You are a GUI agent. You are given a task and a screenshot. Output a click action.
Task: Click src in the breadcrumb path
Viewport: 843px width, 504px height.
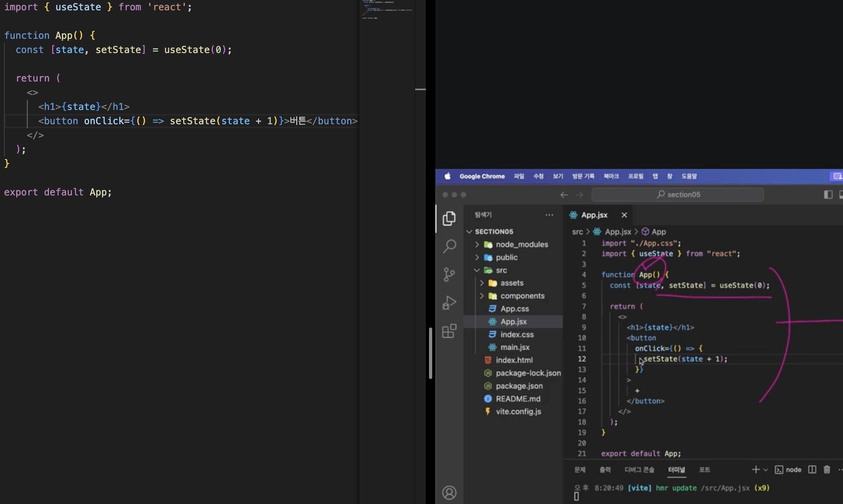(577, 231)
